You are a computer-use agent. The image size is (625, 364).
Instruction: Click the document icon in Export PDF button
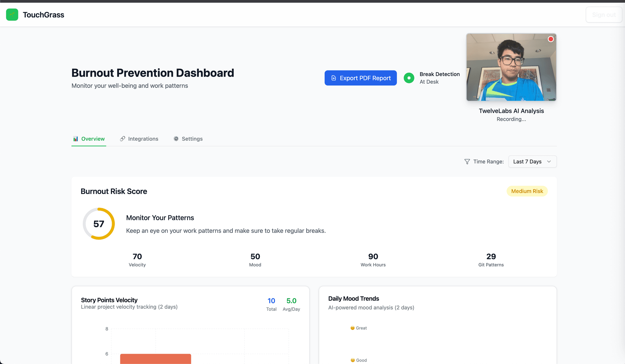click(x=334, y=78)
